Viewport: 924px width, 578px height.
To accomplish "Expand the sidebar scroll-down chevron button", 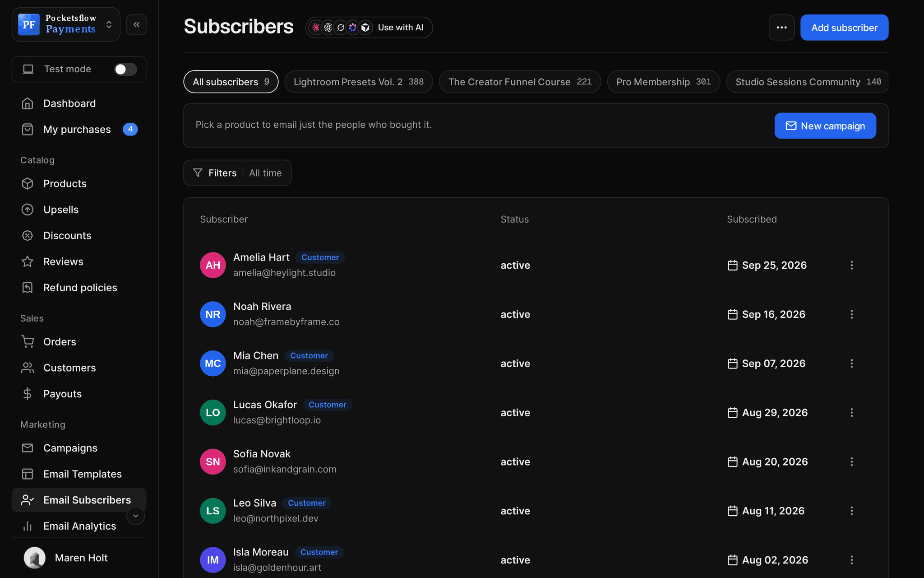I will [x=135, y=516].
